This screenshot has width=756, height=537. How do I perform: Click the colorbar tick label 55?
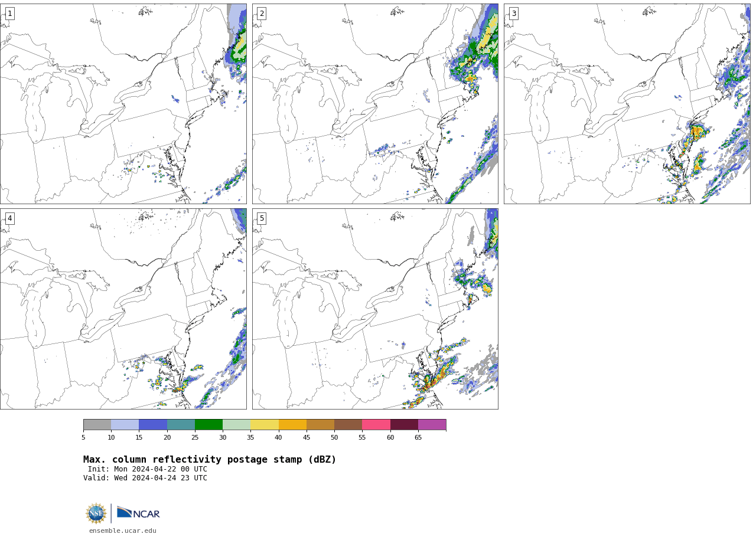tap(362, 437)
